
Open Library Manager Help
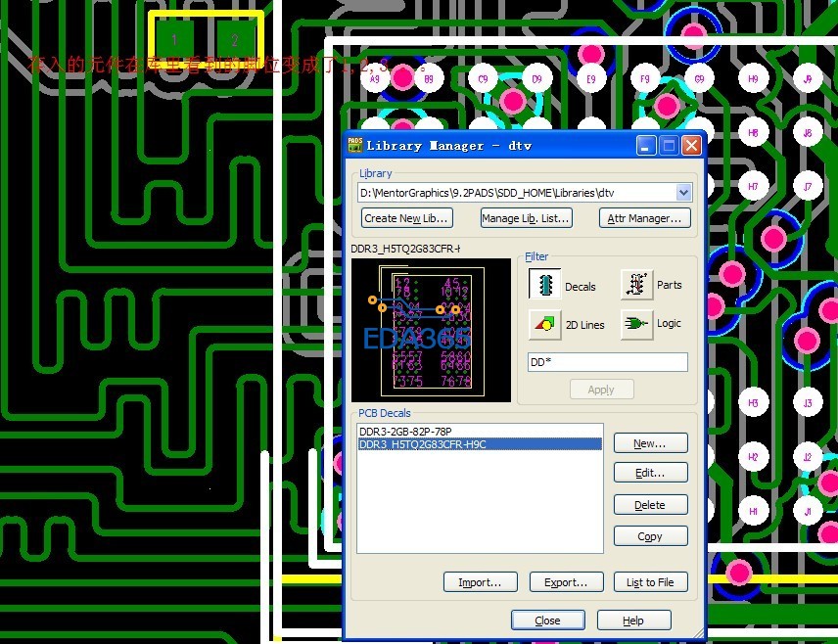pyautogui.click(x=633, y=621)
